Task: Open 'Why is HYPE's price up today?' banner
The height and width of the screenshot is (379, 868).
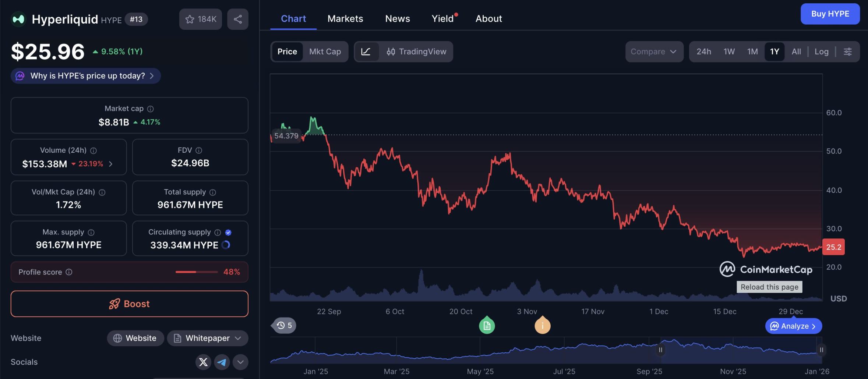Action: coord(85,76)
